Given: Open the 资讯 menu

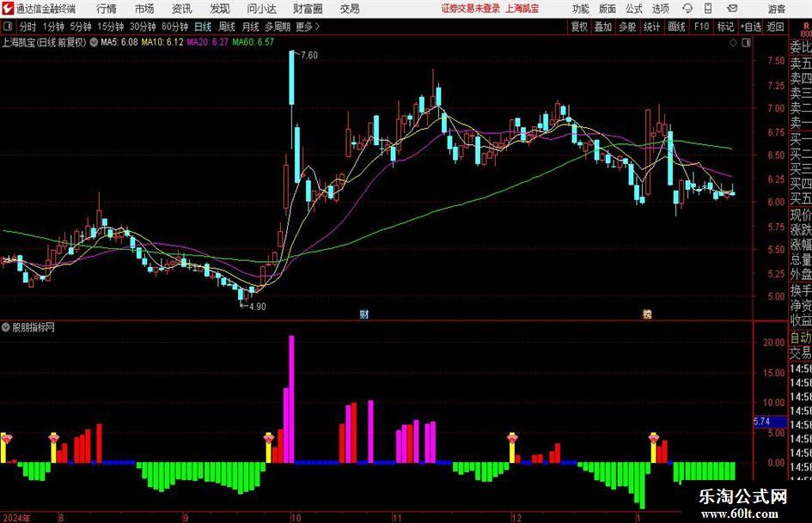Looking at the screenshot, I should tap(182, 9).
